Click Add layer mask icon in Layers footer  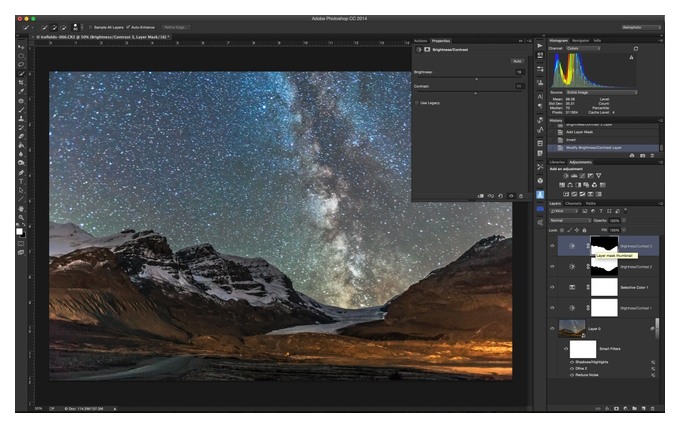point(616,408)
